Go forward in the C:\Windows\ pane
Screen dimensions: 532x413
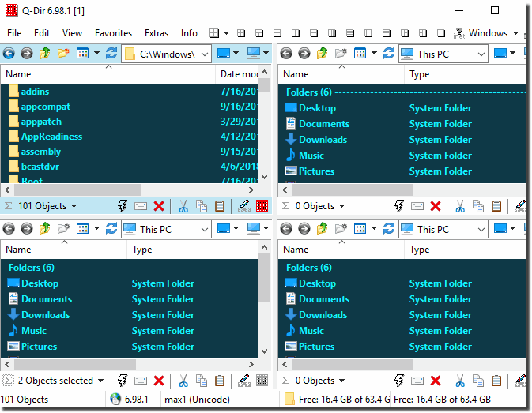27,53
